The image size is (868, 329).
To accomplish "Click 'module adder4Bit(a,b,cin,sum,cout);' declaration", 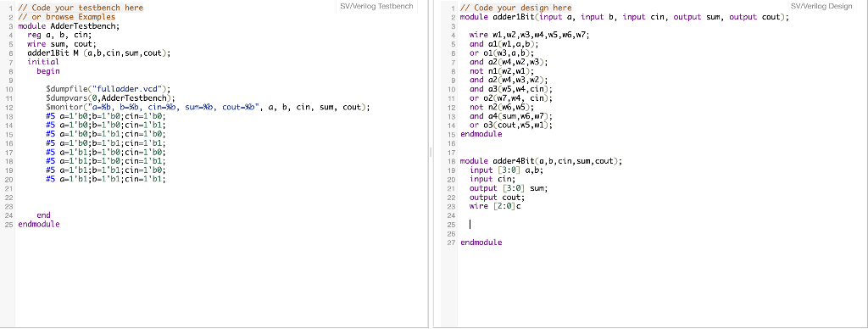I will (x=542, y=161).
